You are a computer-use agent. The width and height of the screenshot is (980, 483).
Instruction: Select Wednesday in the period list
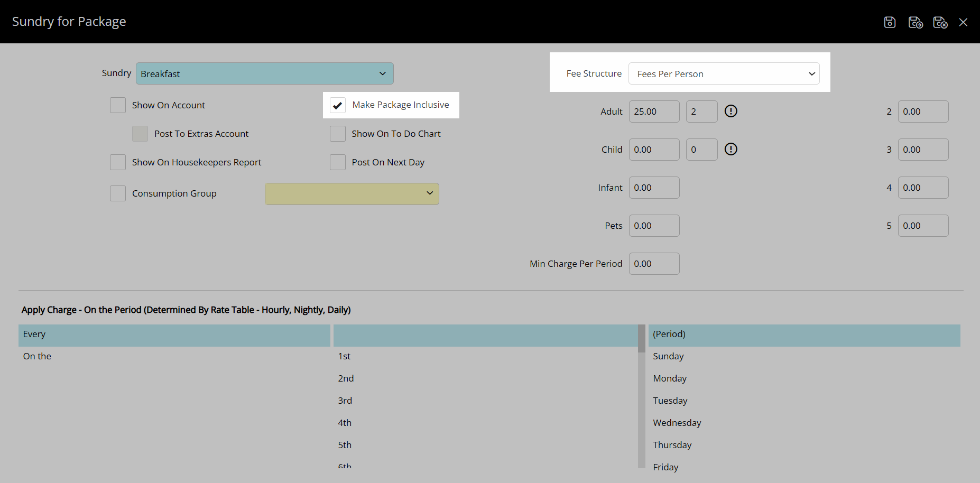tap(677, 423)
